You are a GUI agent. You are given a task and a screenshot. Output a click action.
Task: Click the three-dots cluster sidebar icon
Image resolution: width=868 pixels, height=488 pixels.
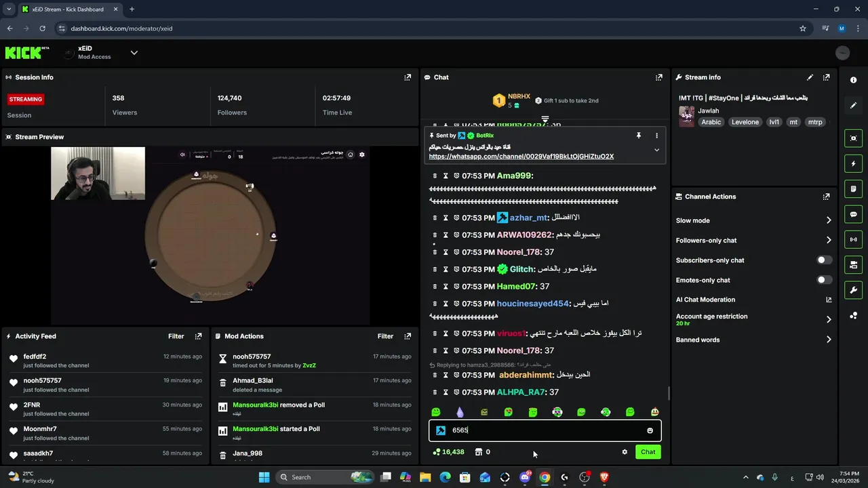tap(853, 316)
